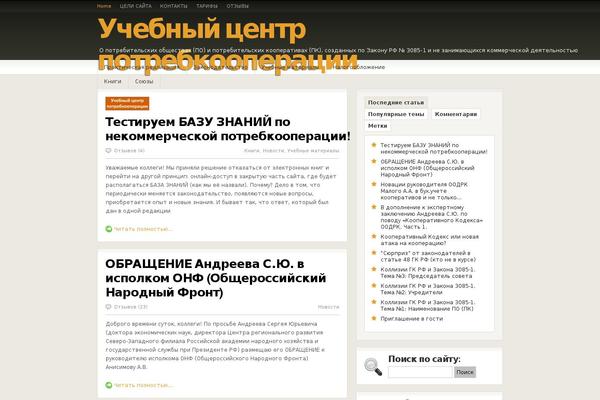Click the star icon beside sidebar ОБРАЩЕНИЕ Андреева
Viewport: 600px width, 400px height.
[374, 161]
